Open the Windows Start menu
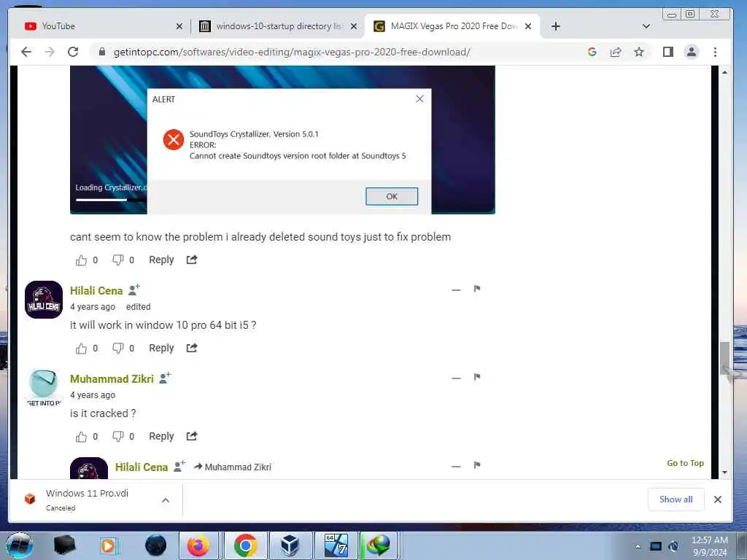The height and width of the screenshot is (560, 747). tap(20, 545)
